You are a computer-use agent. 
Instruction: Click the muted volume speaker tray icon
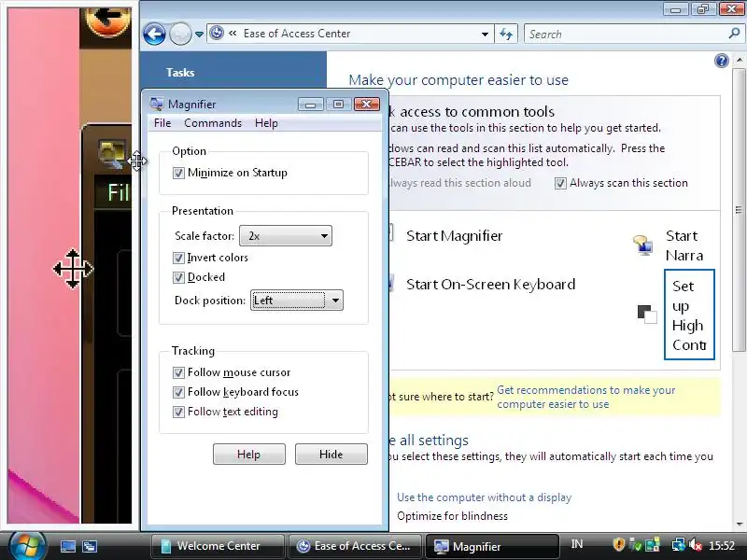coord(696,545)
